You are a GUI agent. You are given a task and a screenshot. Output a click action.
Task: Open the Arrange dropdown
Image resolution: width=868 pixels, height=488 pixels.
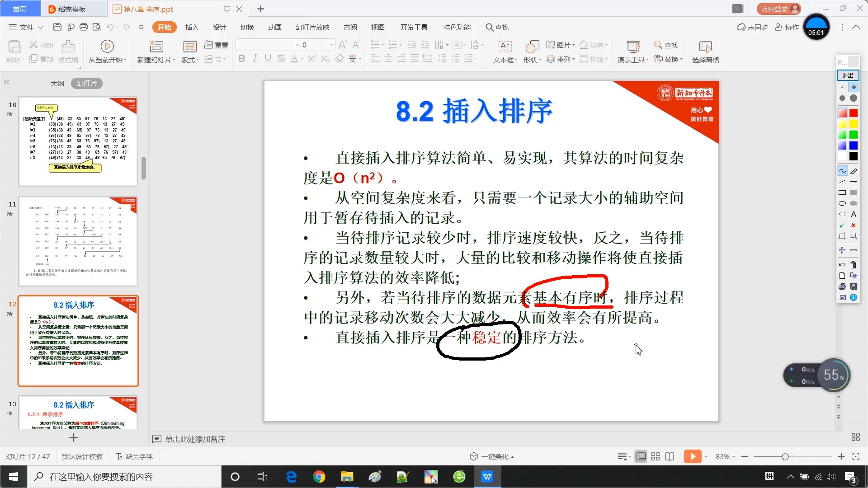[561, 59]
